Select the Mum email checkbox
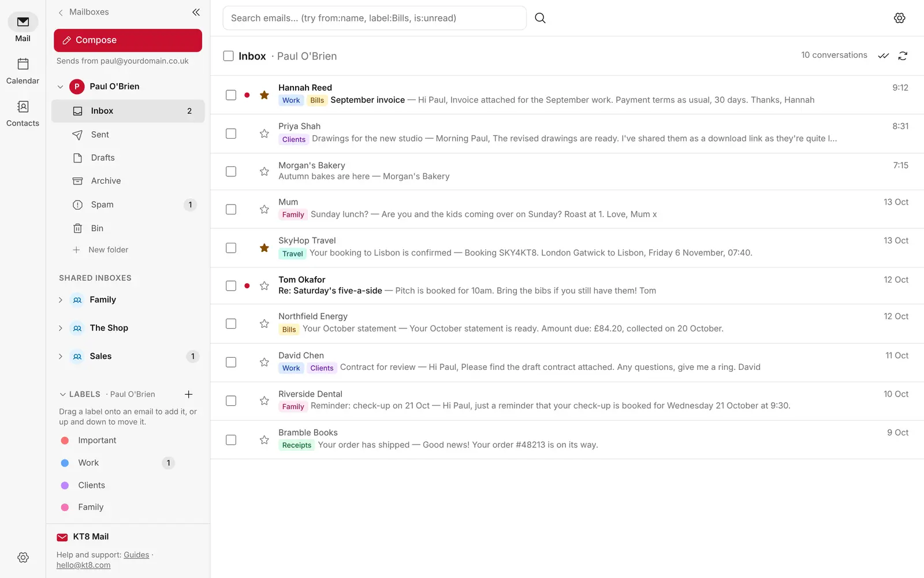Viewport: 924px width, 578px height. (x=231, y=209)
